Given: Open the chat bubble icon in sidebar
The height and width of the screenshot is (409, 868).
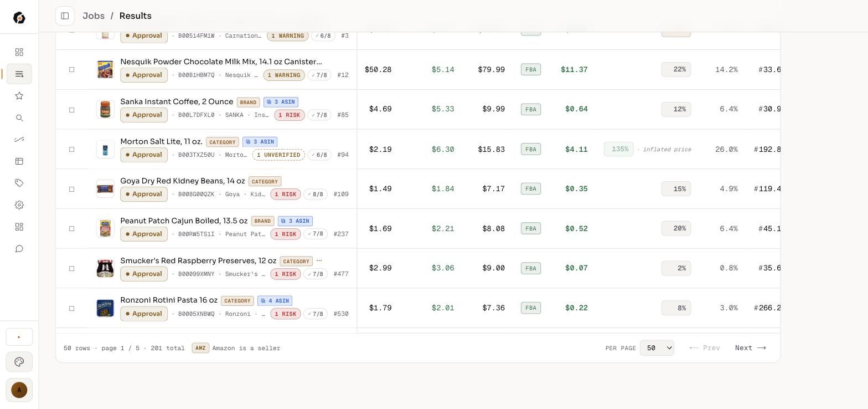Looking at the screenshot, I should tap(19, 249).
